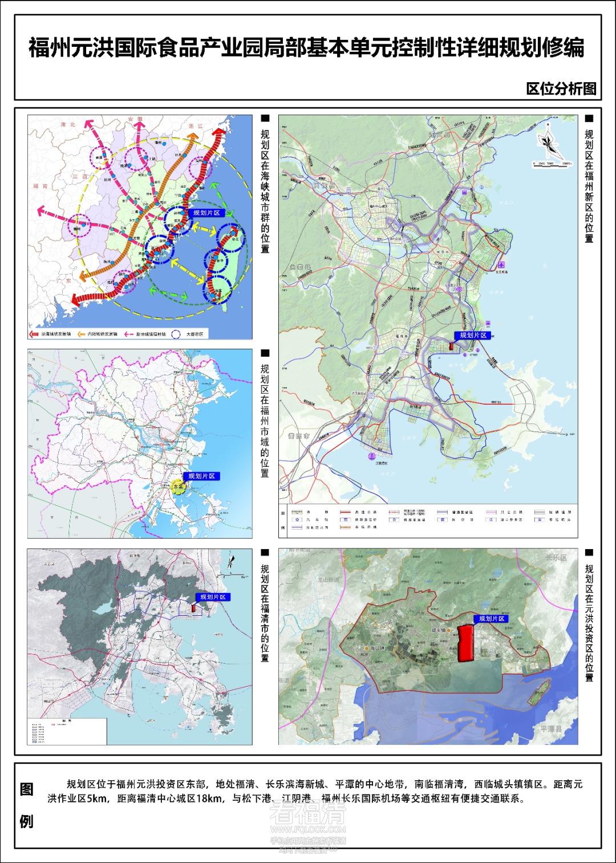The height and width of the screenshot is (863, 616).
Task: Click the black square beside 规划区在海峡城市群的位置
Action: coord(265,119)
